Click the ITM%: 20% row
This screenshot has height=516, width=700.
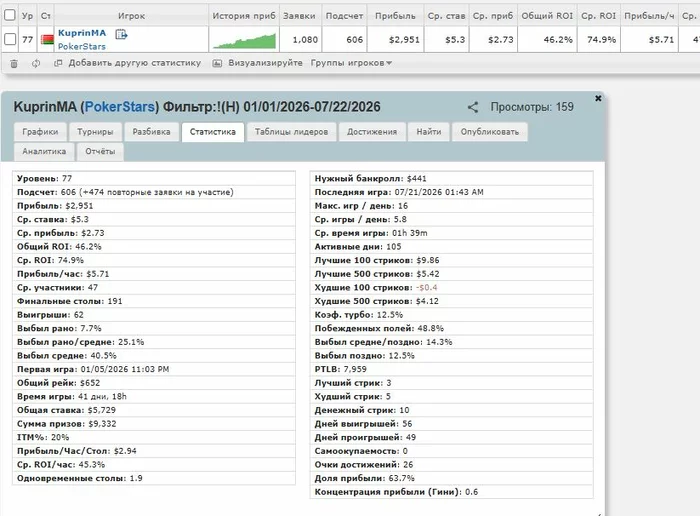154,437
